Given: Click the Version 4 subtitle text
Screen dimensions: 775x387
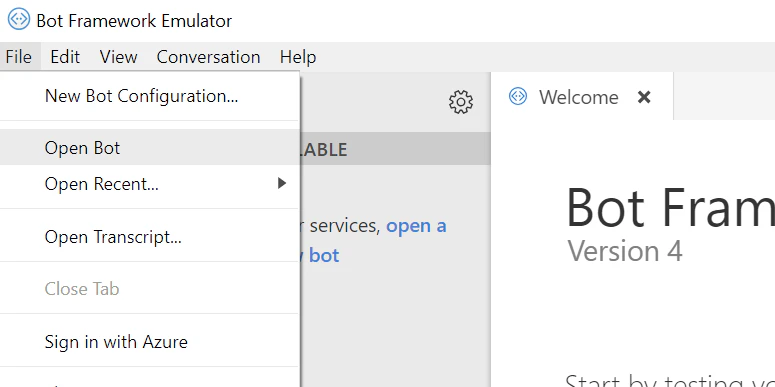Looking at the screenshot, I should [x=625, y=251].
